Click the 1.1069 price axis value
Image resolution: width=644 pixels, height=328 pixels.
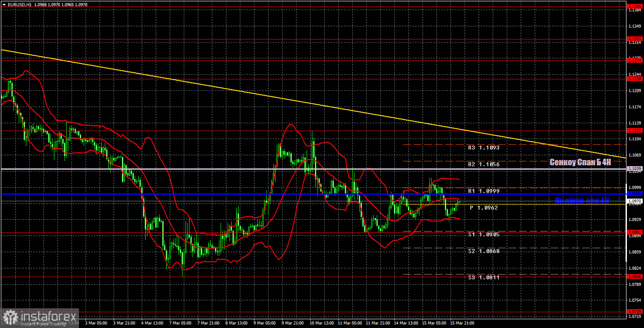[635, 155]
